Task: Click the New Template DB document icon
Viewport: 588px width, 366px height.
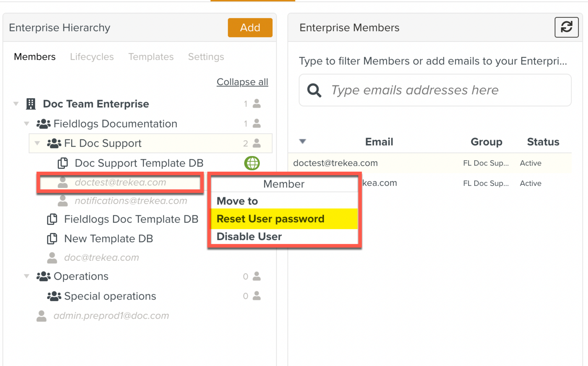Action: [52, 239]
